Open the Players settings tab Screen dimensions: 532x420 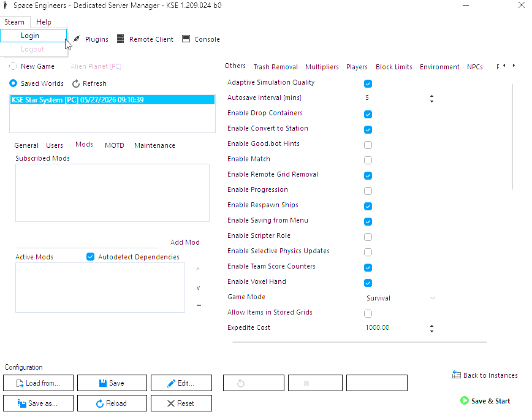coord(357,67)
